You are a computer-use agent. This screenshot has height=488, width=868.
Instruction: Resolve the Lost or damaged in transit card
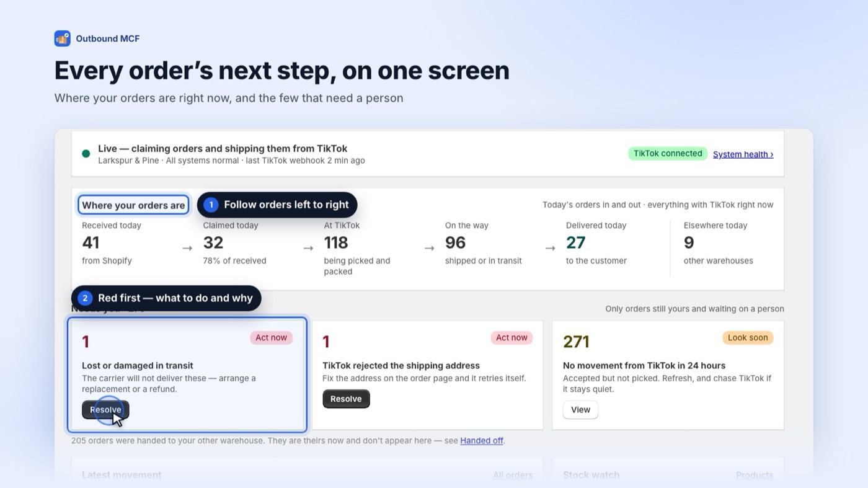click(x=105, y=410)
